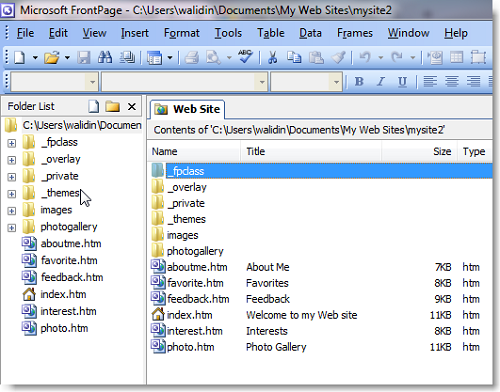
Task: Expand the _fpclass folder in tree
Action: click(12, 143)
